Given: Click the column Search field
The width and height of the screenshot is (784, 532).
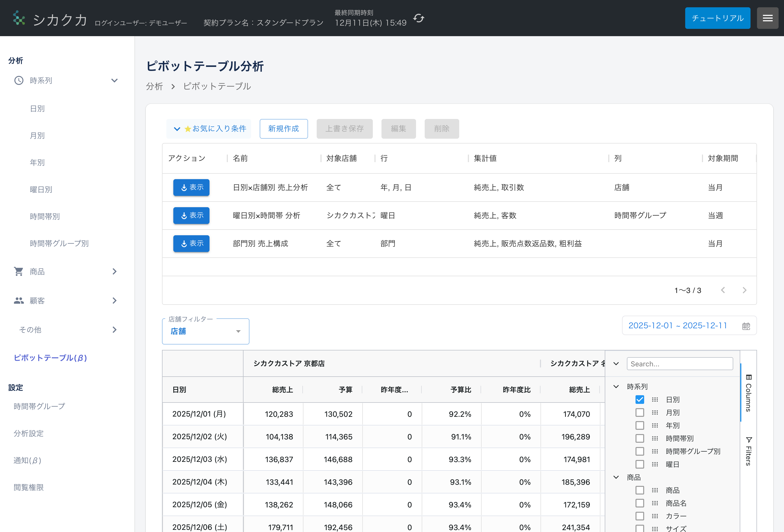Looking at the screenshot, I should point(680,364).
